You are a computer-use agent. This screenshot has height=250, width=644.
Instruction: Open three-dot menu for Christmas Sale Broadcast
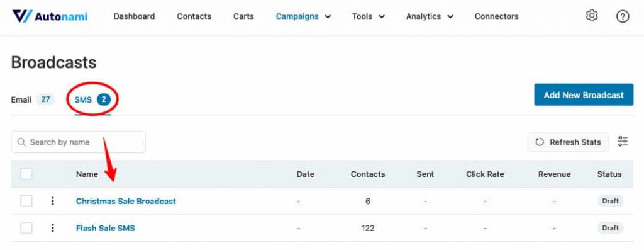point(53,201)
